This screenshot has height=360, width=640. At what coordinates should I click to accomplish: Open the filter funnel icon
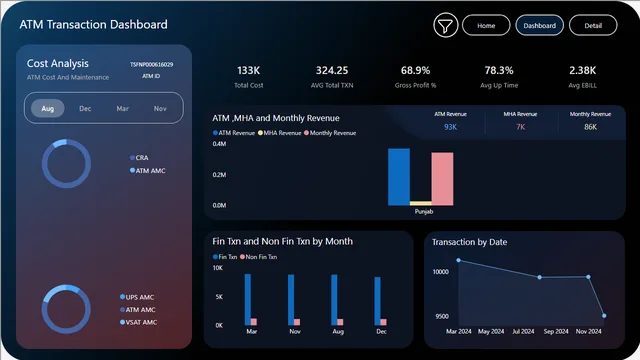click(445, 25)
